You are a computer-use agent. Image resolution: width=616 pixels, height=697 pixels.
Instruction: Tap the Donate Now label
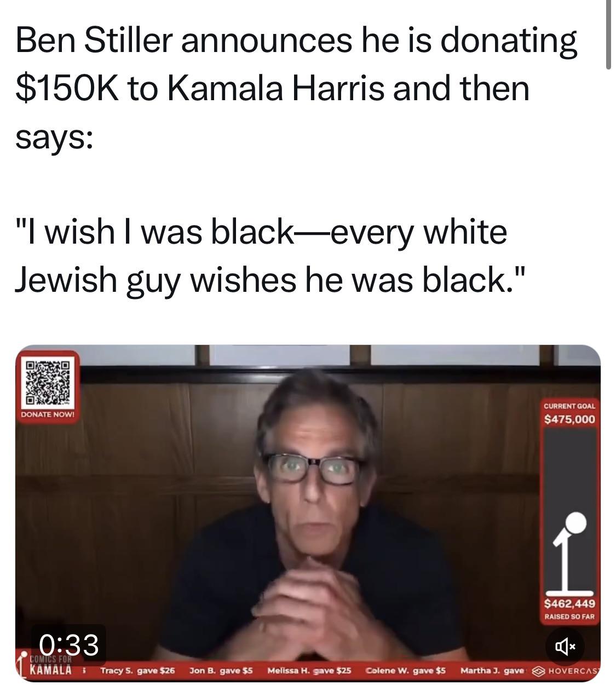(47, 414)
